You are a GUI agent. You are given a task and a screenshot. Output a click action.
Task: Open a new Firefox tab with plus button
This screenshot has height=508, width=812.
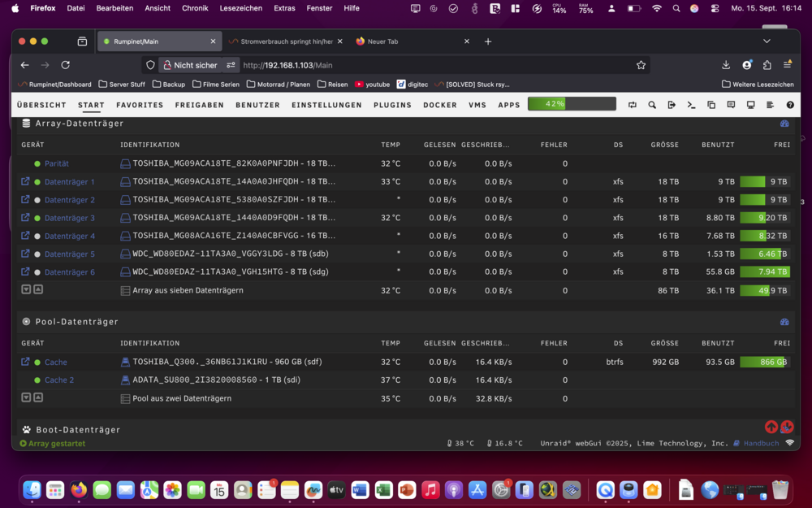pos(488,41)
